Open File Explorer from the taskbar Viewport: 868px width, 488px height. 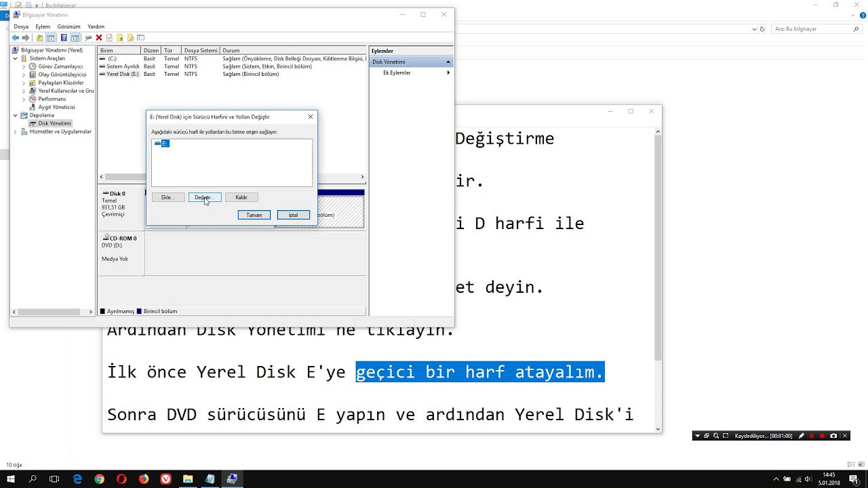188,479
